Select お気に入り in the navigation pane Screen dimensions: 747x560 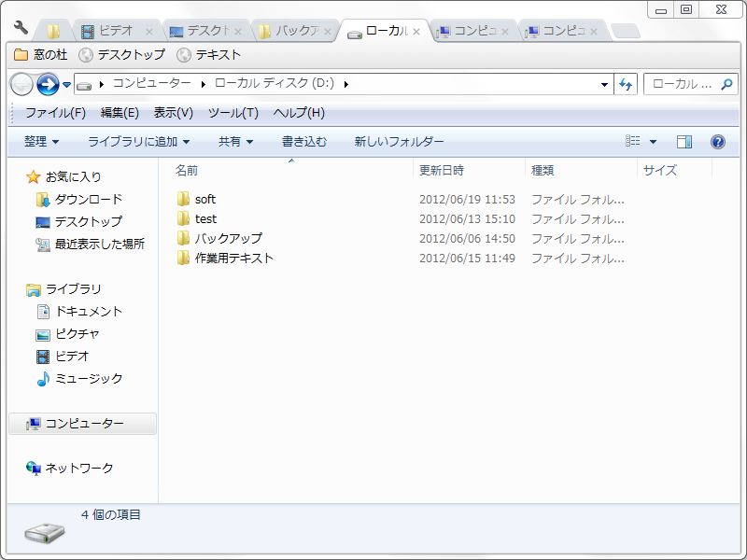coord(63,177)
